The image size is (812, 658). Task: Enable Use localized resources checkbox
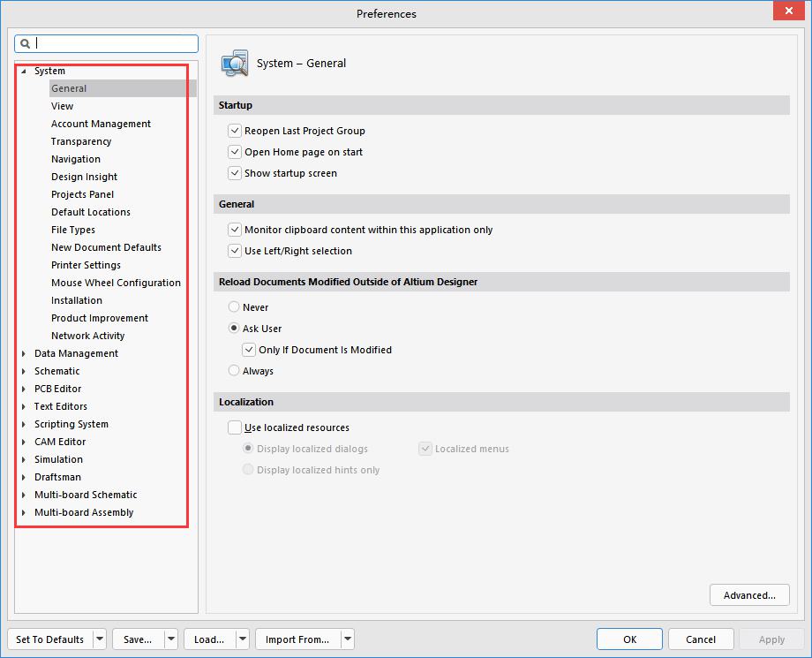pos(235,427)
